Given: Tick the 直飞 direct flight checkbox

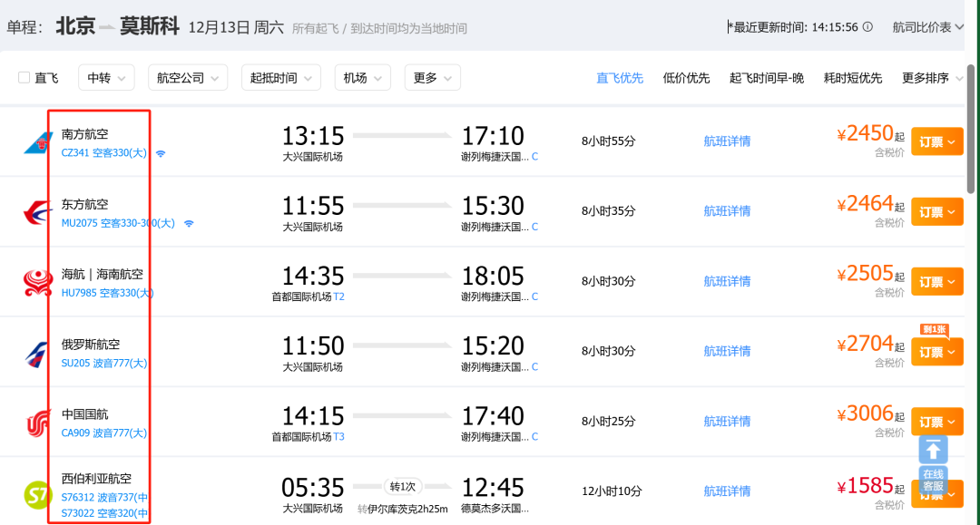Looking at the screenshot, I should [24, 77].
